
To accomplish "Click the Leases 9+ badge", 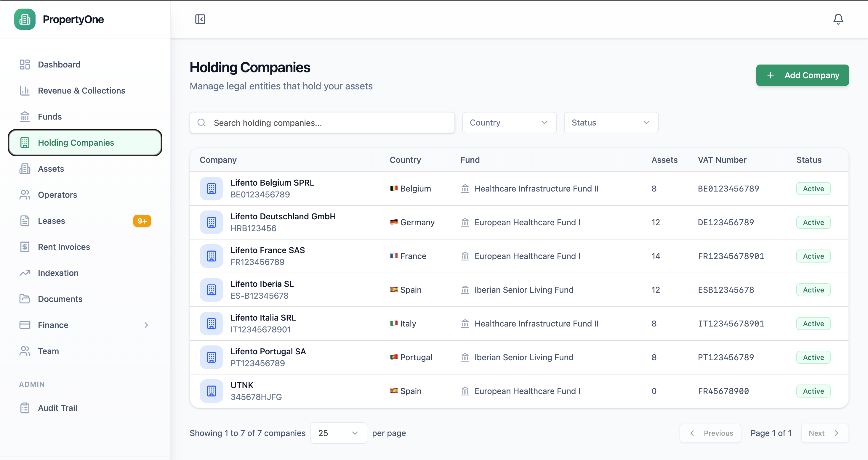I will [x=142, y=221].
